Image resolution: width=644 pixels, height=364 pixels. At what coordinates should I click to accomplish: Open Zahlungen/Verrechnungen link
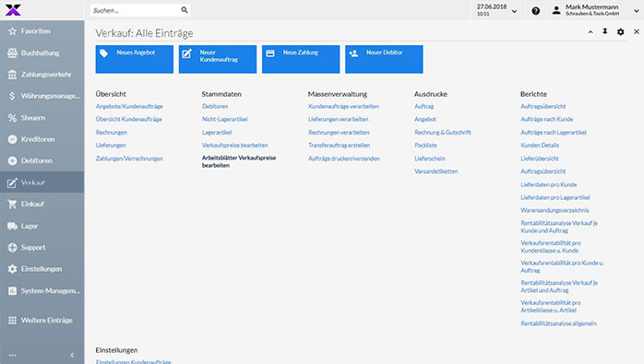click(129, 159)
